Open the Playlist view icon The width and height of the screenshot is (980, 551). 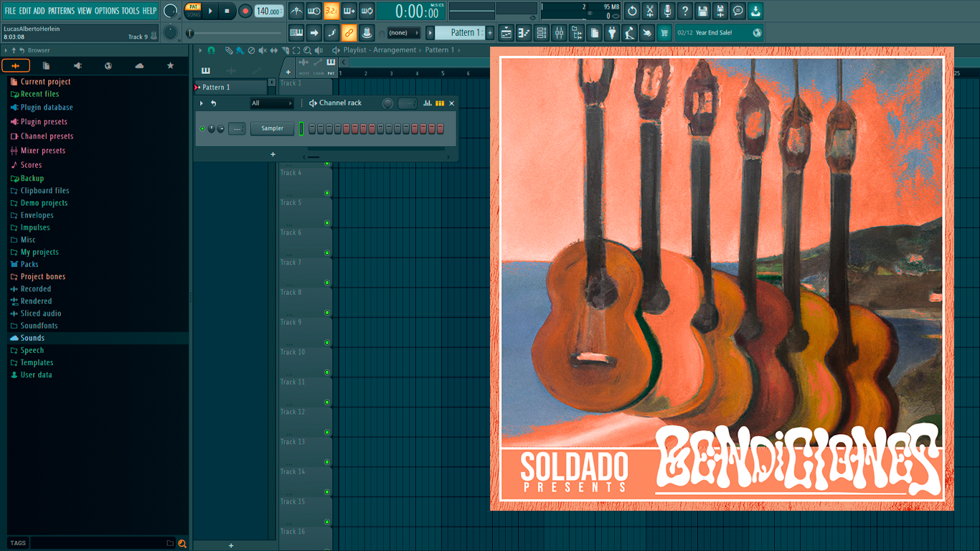[x=507, y=33]
